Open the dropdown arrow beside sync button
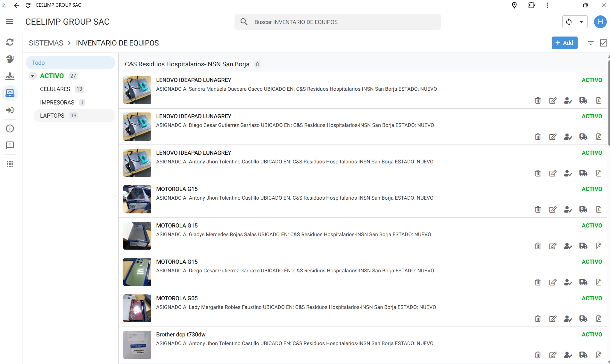This screenshot has width=610, height=364. pyautogui.click(x=581, y=22)
